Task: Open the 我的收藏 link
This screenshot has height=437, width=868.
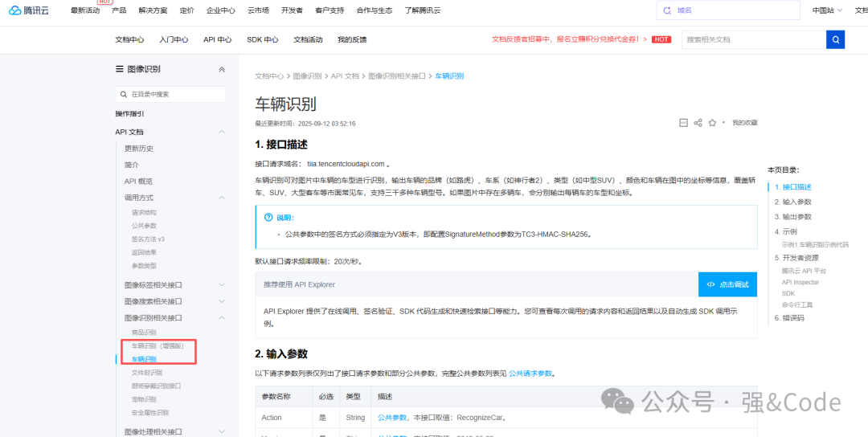Action: pyautogui.click(x=744, y=123)
